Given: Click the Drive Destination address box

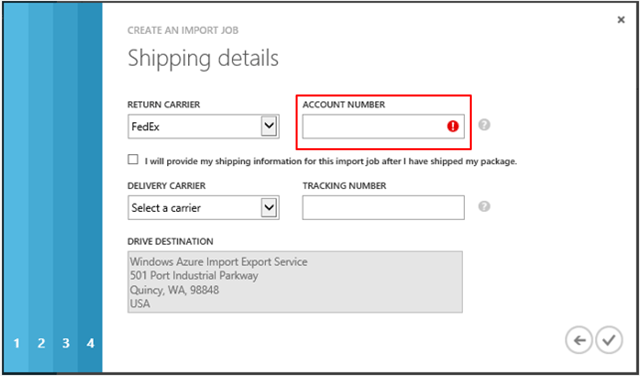Looking at the screenshot, I should click(x=295, y=282).
